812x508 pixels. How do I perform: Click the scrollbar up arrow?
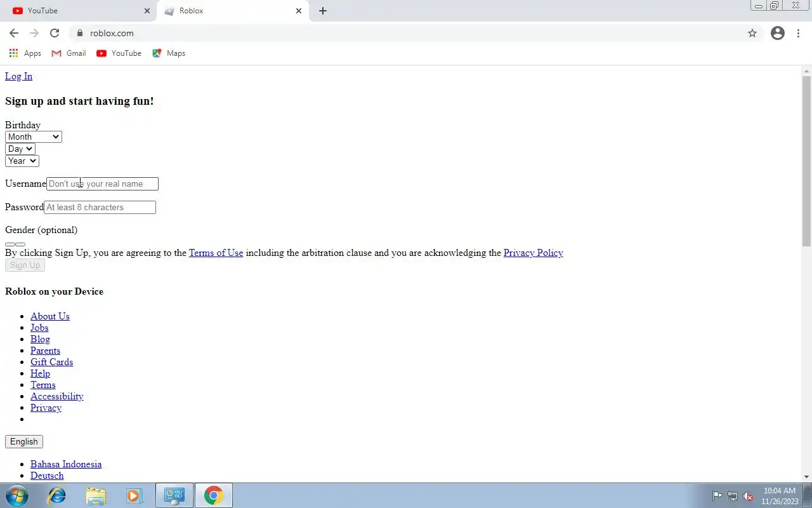[806, 70]
